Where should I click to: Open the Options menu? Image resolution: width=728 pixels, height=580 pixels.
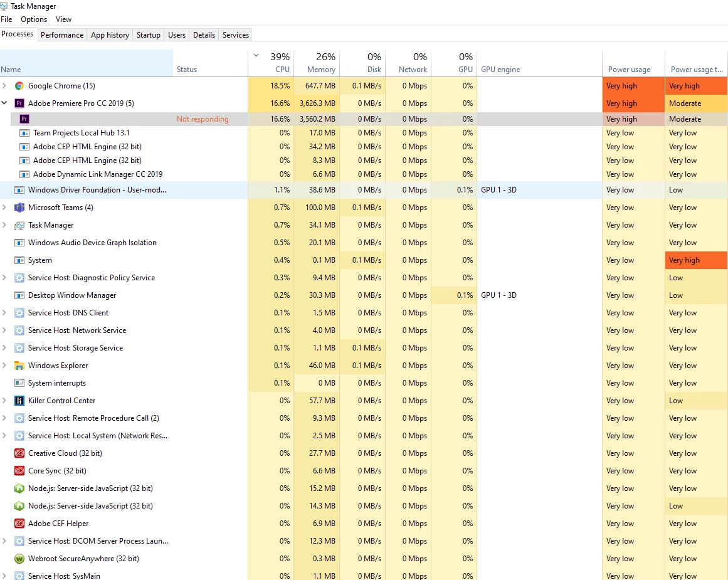[34, 19]
